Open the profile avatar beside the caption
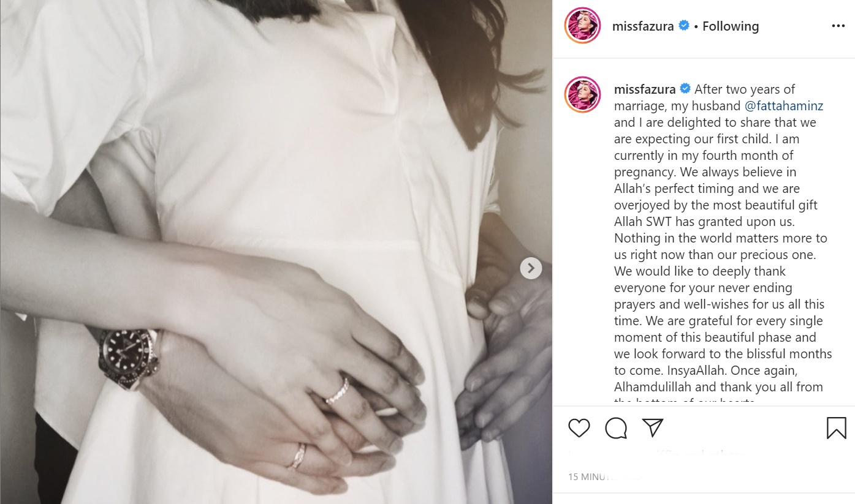 click(x=582, y=95)
